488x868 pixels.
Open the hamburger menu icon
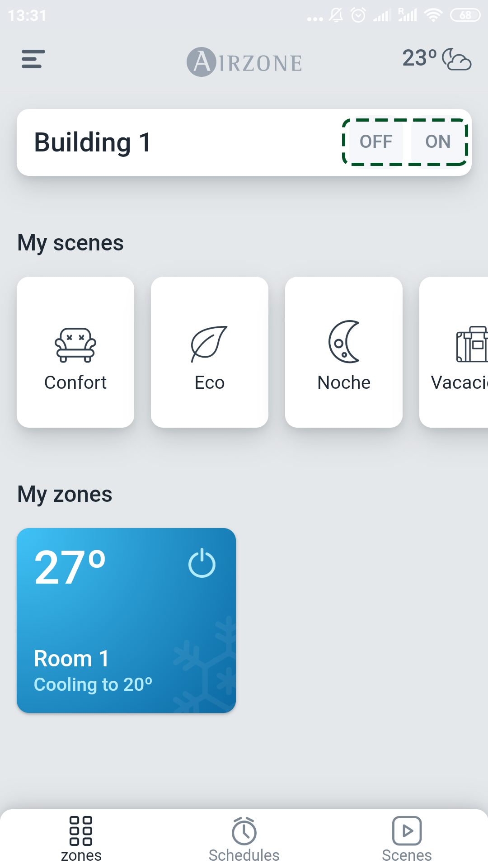(33, 59)
